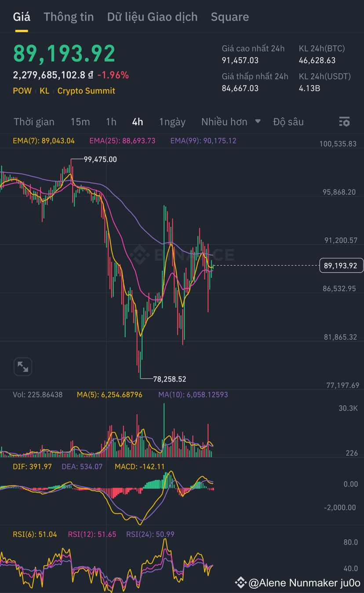
Task: Collapse the Nhiều hơn dropdown chevron
Action: (257, 121)
